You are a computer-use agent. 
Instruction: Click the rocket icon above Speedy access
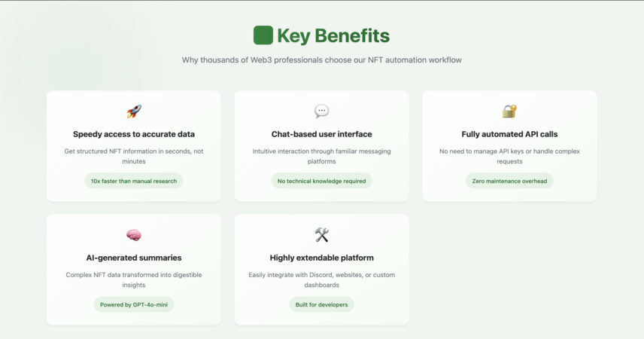(x=134, y=111)
